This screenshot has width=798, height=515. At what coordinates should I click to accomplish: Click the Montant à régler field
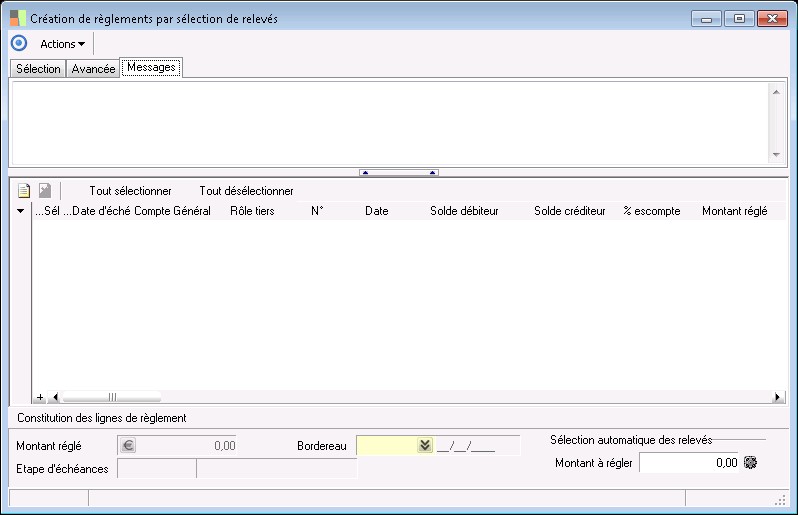[x=690, y=463]
